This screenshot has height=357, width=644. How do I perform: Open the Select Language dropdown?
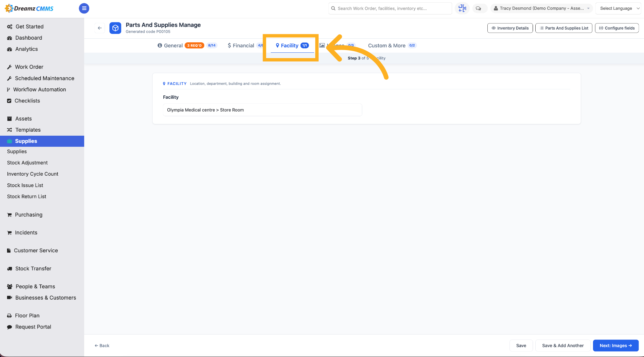[x=618, y=8]
